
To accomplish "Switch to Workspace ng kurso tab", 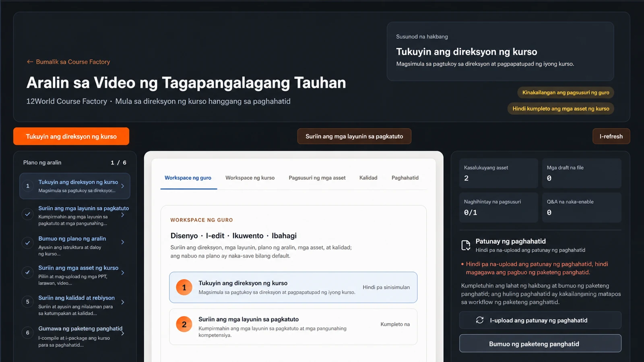I will click(250, 178).
